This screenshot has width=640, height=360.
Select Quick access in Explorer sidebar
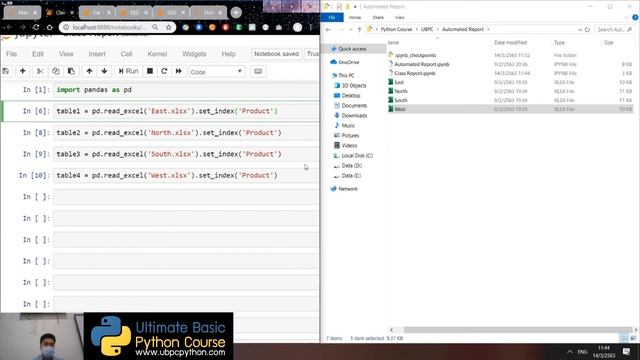pyautogui.click(x=352, y=49)
